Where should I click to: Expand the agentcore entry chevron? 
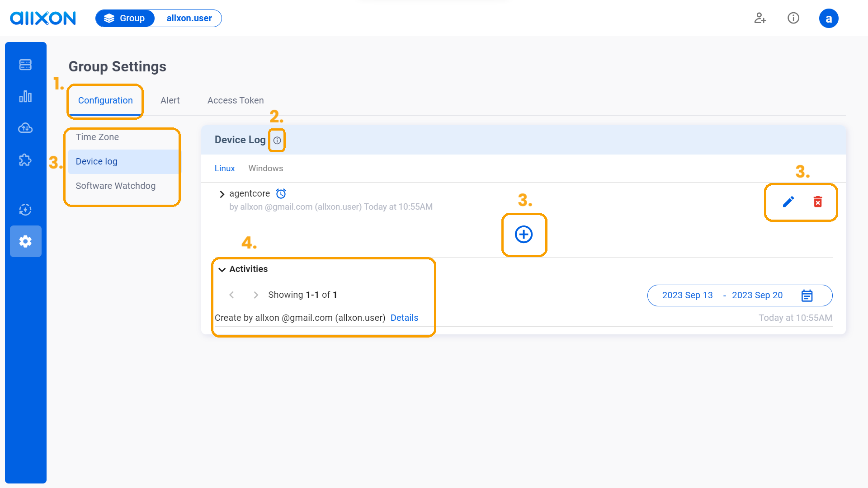coord(222,194)
